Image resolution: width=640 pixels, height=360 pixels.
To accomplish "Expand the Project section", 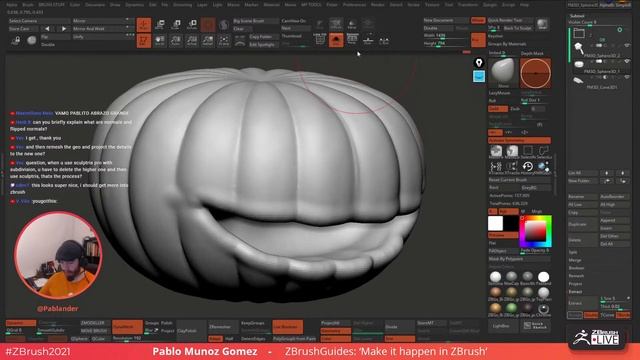I will tap(575, 284).
